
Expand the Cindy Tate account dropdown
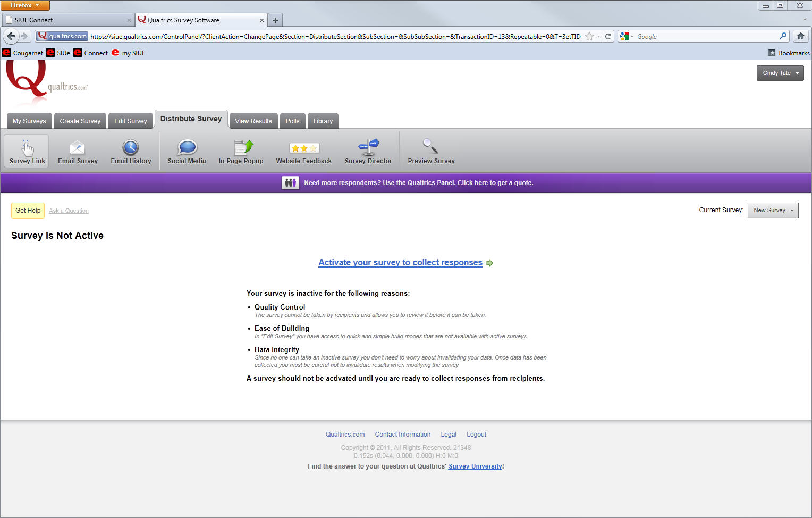[x=780, y=73]
